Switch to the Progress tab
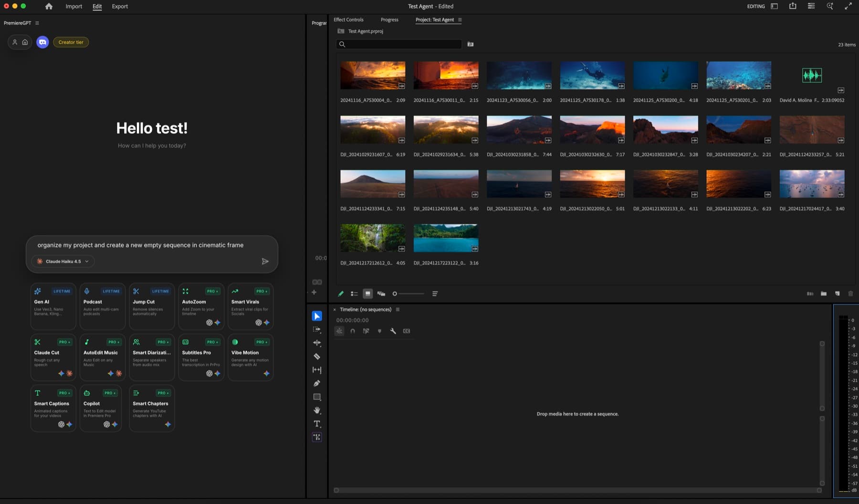The height and width of the screenshot is (504, 859). [389, 20]
